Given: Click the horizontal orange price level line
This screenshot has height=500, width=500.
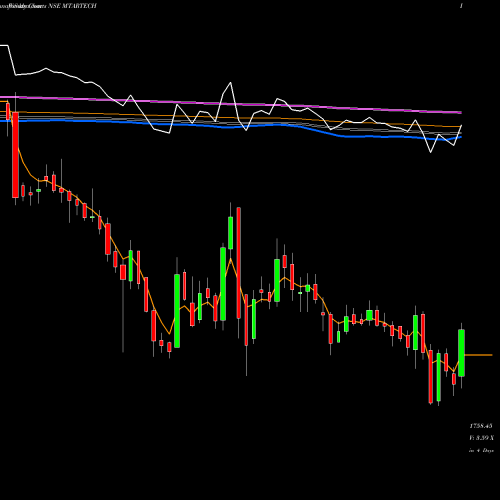Looking at the screenshot, I should pyautogui.click(x=478, y=355).
